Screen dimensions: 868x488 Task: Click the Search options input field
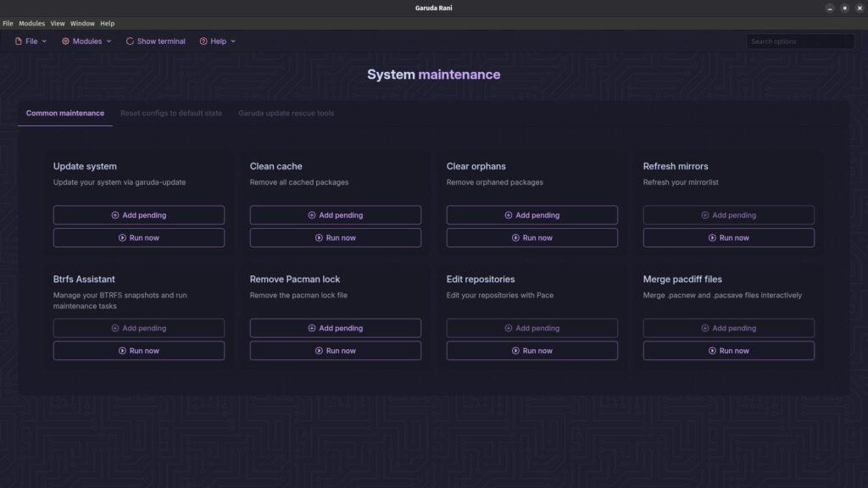[x=800, y=42]
